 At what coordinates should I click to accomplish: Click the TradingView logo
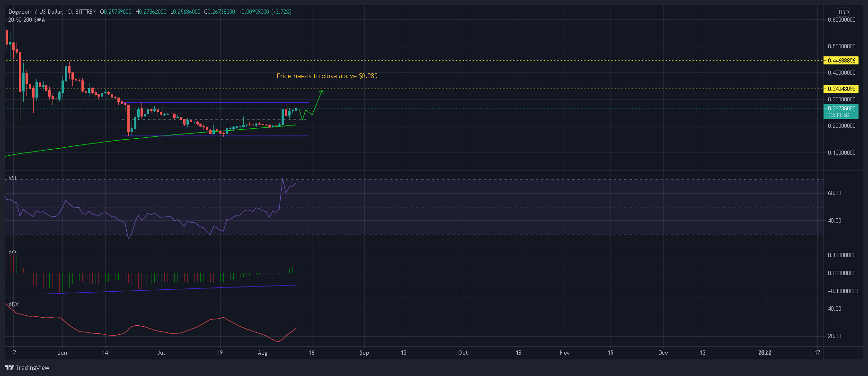[27, 367]
